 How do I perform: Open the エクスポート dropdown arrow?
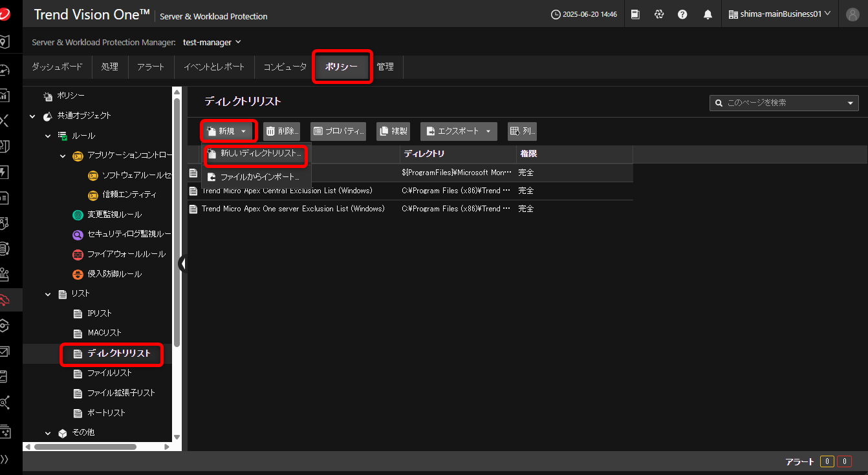(x=488, y=131)
